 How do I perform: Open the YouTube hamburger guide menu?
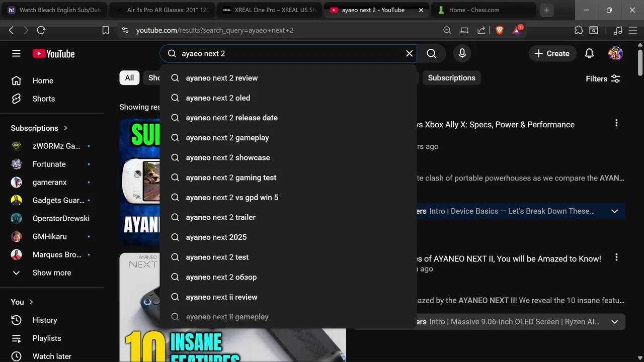click(x=16, y=53)
